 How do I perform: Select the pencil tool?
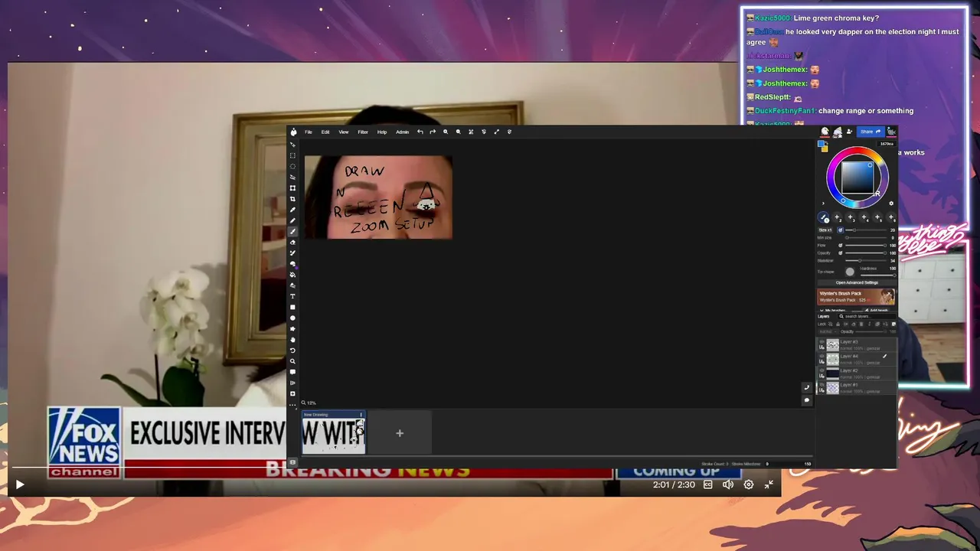pyautogui.click(x=292, y=220)
